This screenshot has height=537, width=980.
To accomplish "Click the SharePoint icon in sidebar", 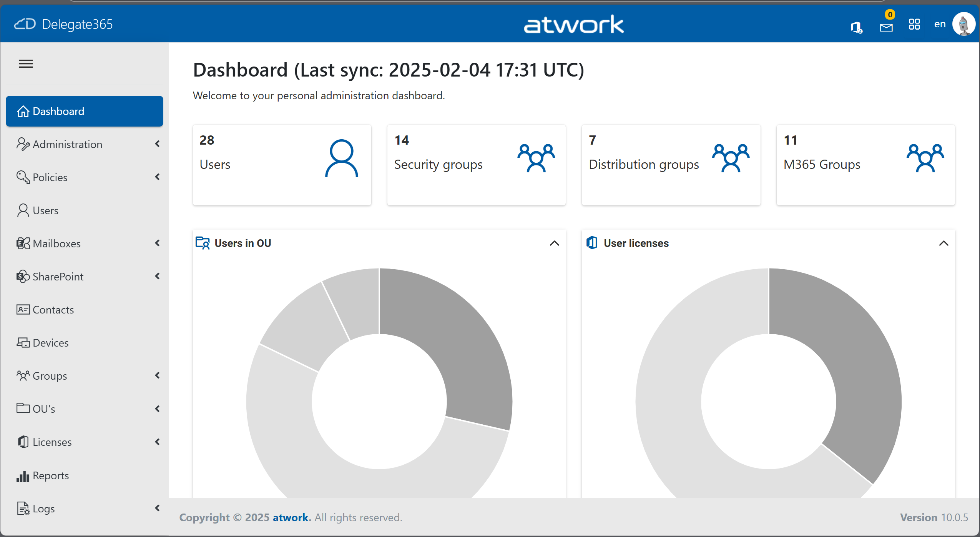I will [x=23, y=277].
